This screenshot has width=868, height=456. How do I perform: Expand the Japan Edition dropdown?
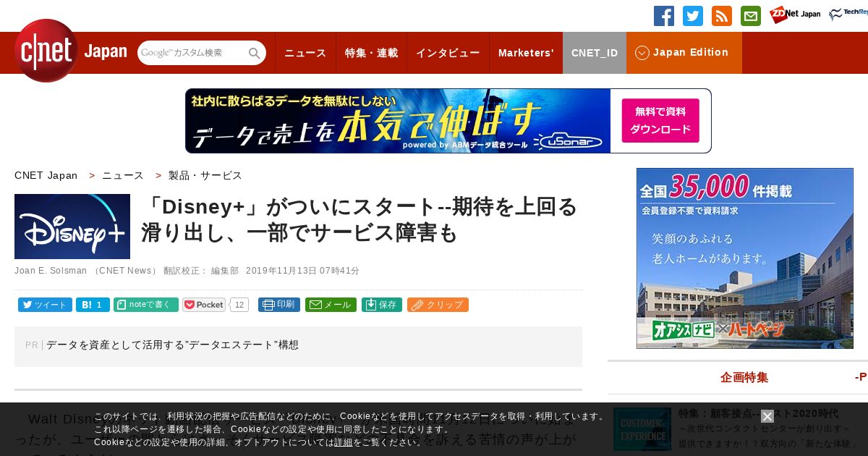[684, 53]
